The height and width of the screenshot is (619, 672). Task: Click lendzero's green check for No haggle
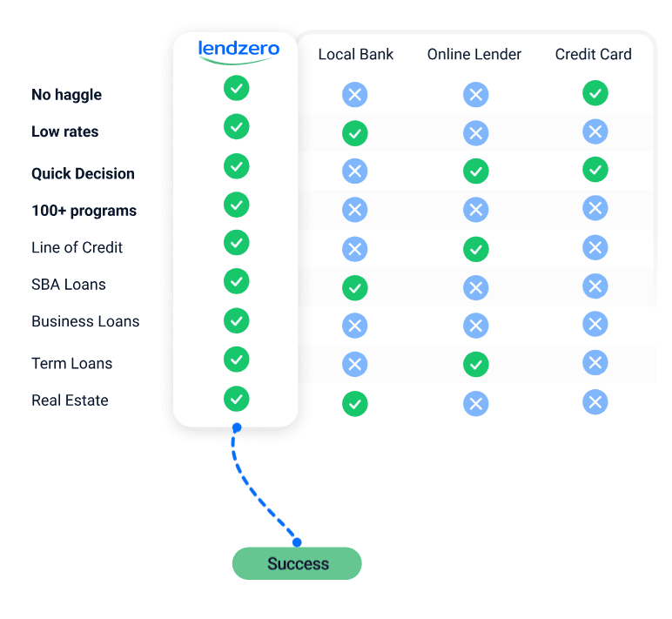pos(236,88)
